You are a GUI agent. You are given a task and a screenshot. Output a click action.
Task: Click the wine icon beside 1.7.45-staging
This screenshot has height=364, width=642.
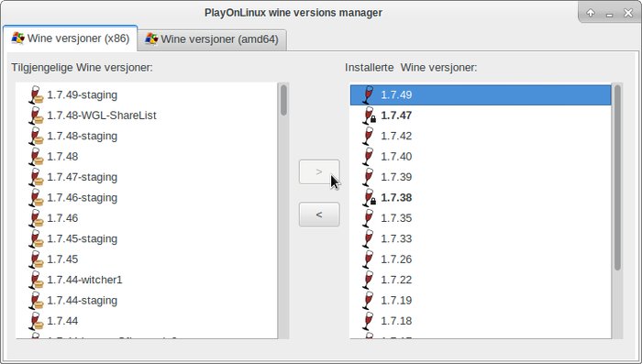coord(36,238)
